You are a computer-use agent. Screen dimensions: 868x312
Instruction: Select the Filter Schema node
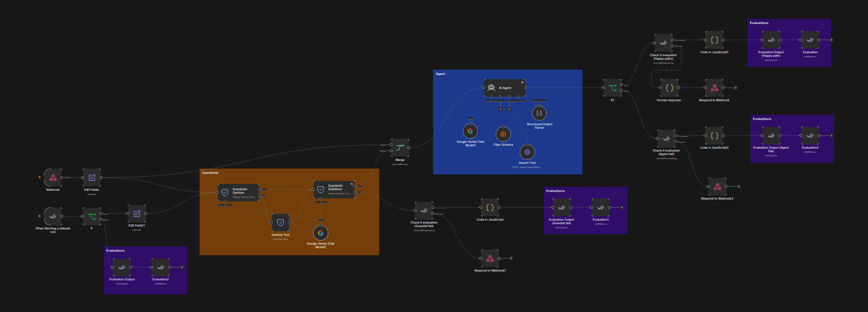click(x=503, y=134)
